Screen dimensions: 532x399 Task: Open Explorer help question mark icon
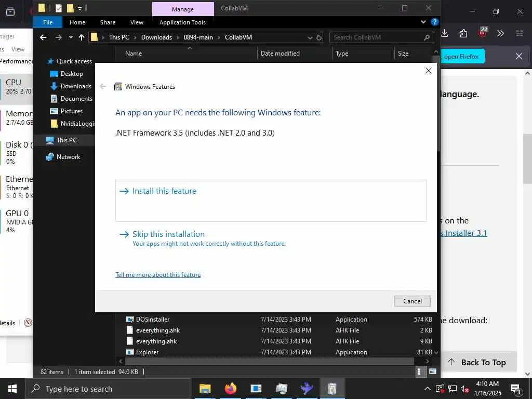(435, 22)
